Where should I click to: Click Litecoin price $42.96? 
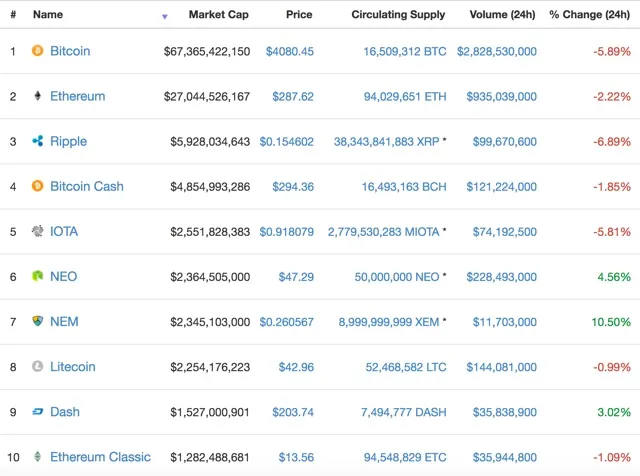coord(296,367)
